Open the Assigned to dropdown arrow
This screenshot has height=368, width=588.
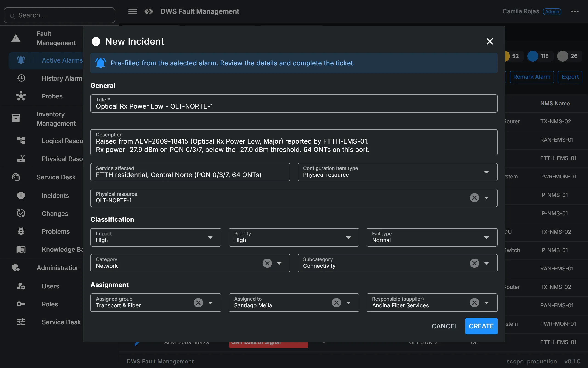348,303
